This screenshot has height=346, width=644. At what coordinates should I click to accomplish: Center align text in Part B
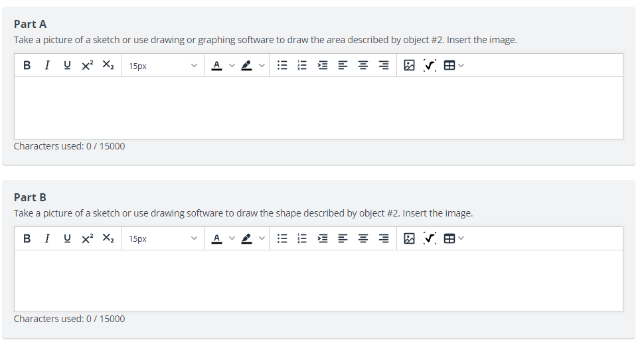(363, 238)
